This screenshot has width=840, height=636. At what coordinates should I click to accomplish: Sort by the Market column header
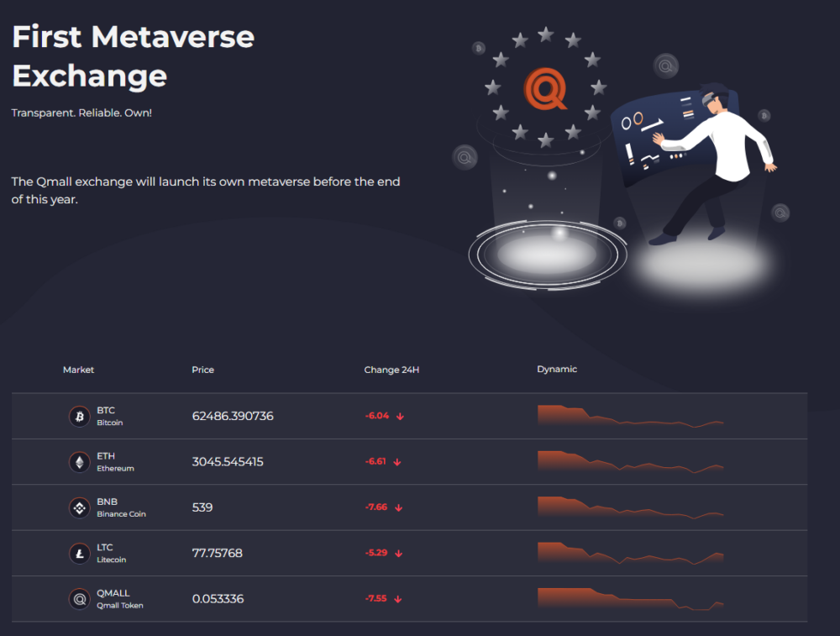[x=78, y=370]
